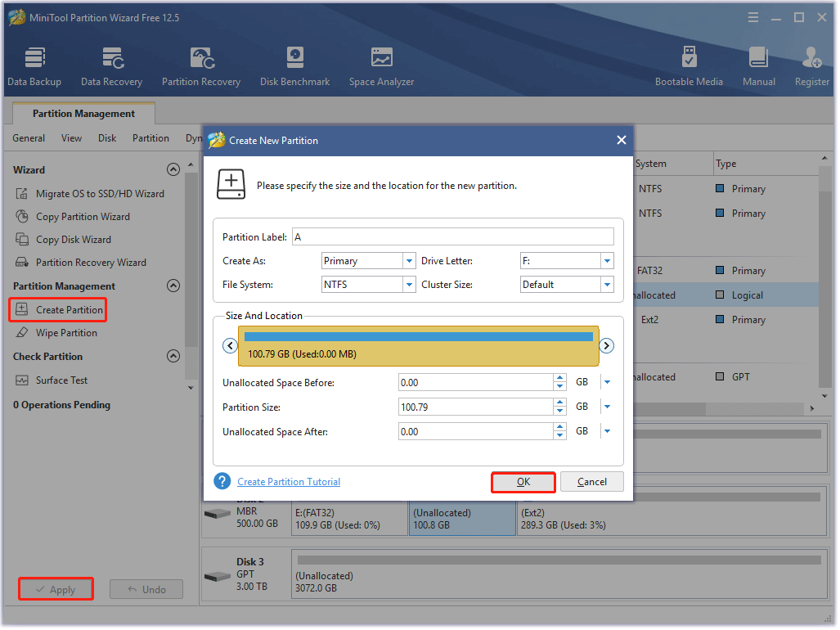840x630 pixels.
Task: Click the Undo button
Action: coord(146,591)
